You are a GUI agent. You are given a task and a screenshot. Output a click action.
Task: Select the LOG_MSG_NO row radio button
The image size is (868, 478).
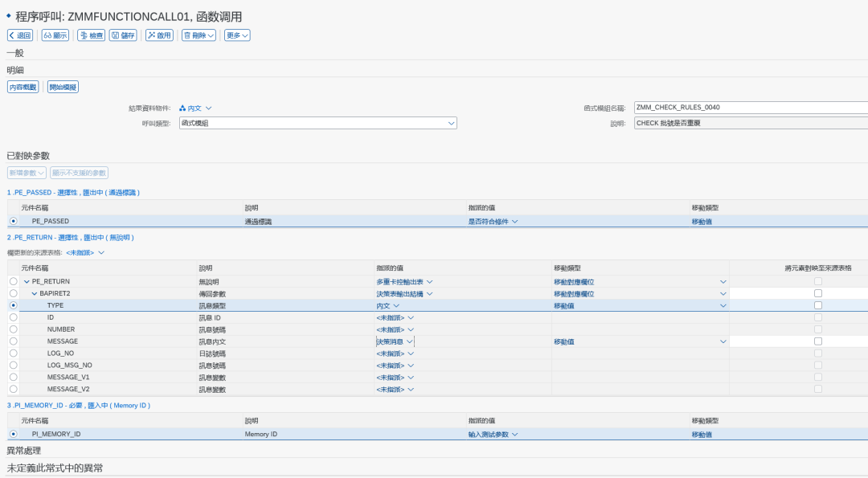point(14,366)
